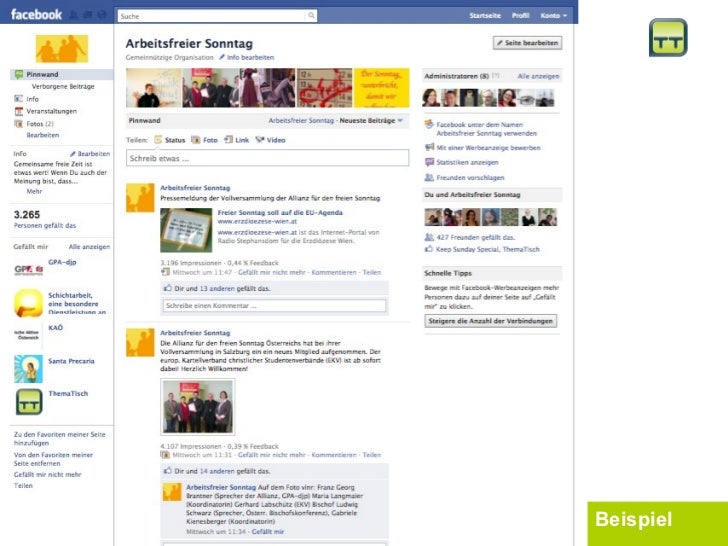Open yellow Der Sonntag photo in strip
The width and height of the screenshot is (728, 546).
click(x=382, y=88)
